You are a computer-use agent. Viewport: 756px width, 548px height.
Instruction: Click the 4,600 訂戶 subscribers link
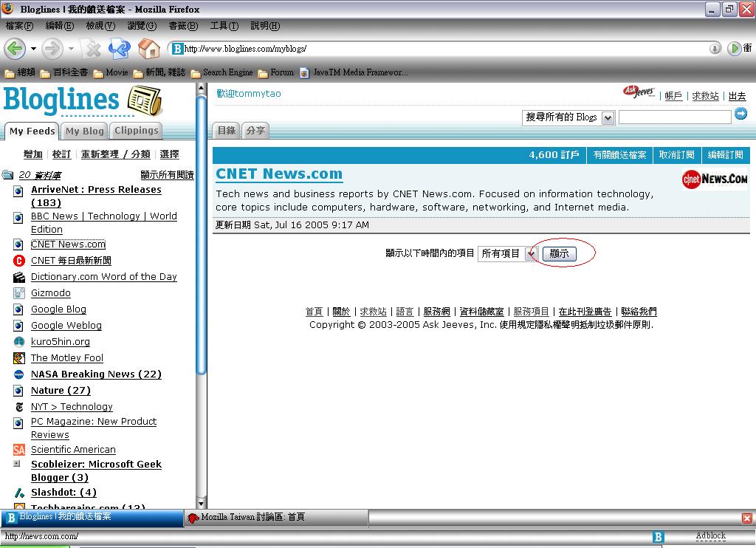[x=554, y=155]
